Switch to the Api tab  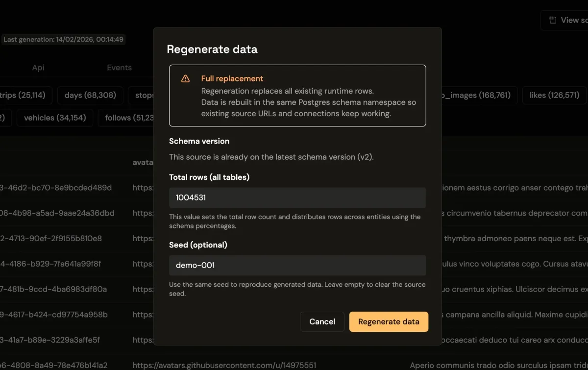[38, 67]
